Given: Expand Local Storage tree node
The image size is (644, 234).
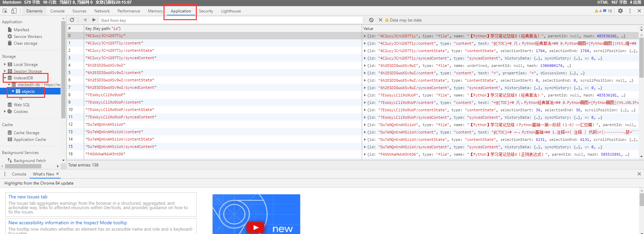Looking at the screenshot, I should coord(5,64).
